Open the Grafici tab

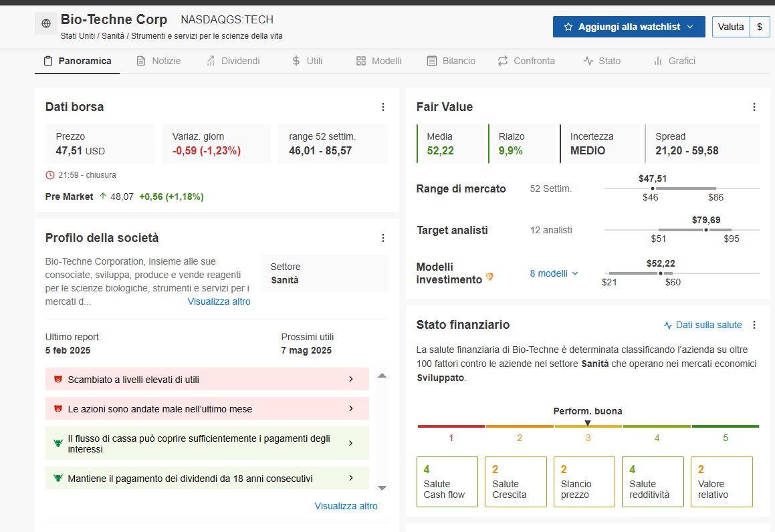click(675, 61)
